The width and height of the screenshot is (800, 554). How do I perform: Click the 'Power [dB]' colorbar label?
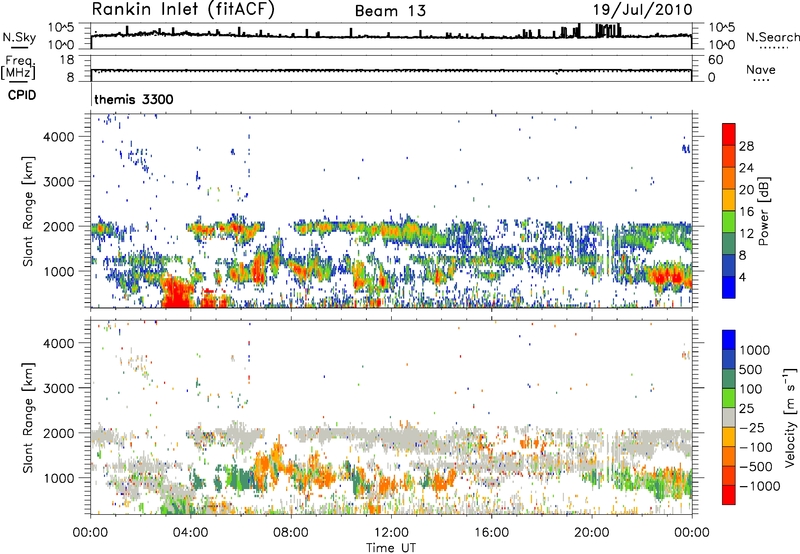(x=763, y=211)
